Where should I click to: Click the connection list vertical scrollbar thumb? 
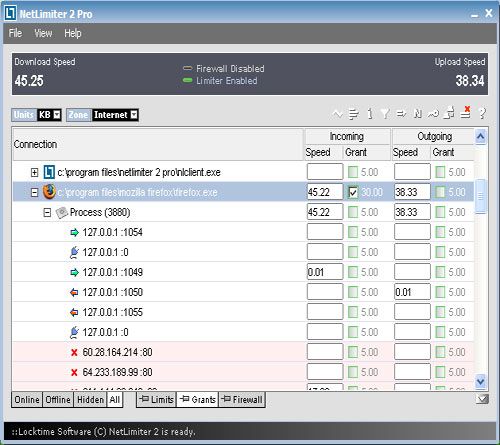[480, 196]
